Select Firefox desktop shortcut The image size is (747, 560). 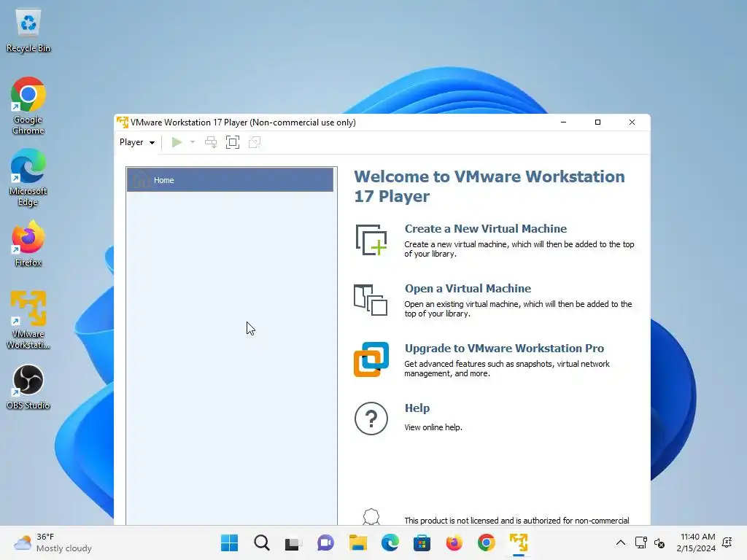tap(28, 244)
